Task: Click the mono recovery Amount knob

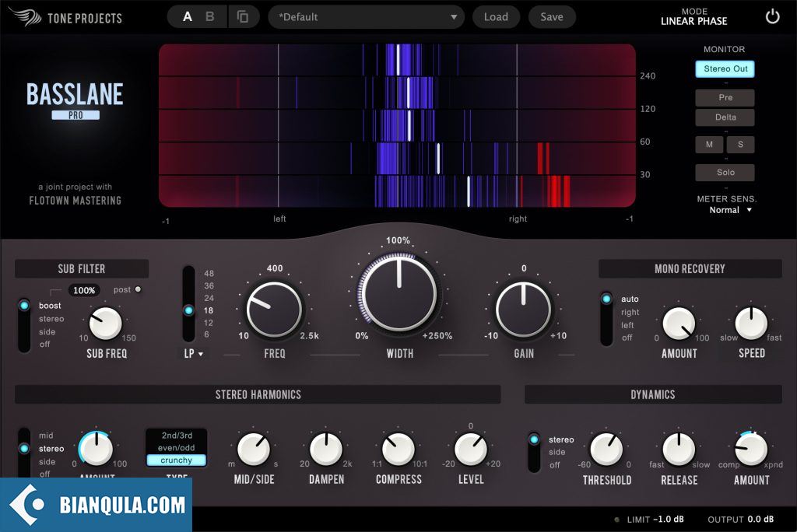Action: (679, 323)
